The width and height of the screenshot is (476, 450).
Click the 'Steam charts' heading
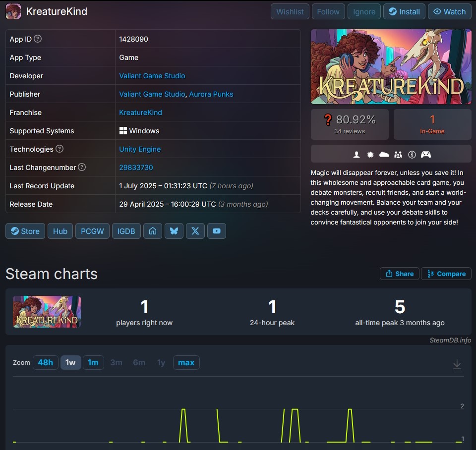[52, 274]
